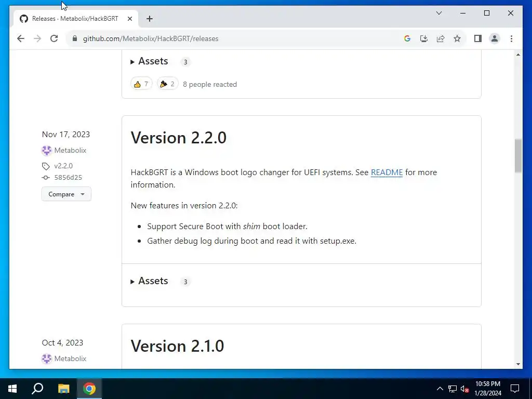The height and width of the screenshot is (399, 532).
Task: Open the notification center icon
Action: [x=515, y=389]
